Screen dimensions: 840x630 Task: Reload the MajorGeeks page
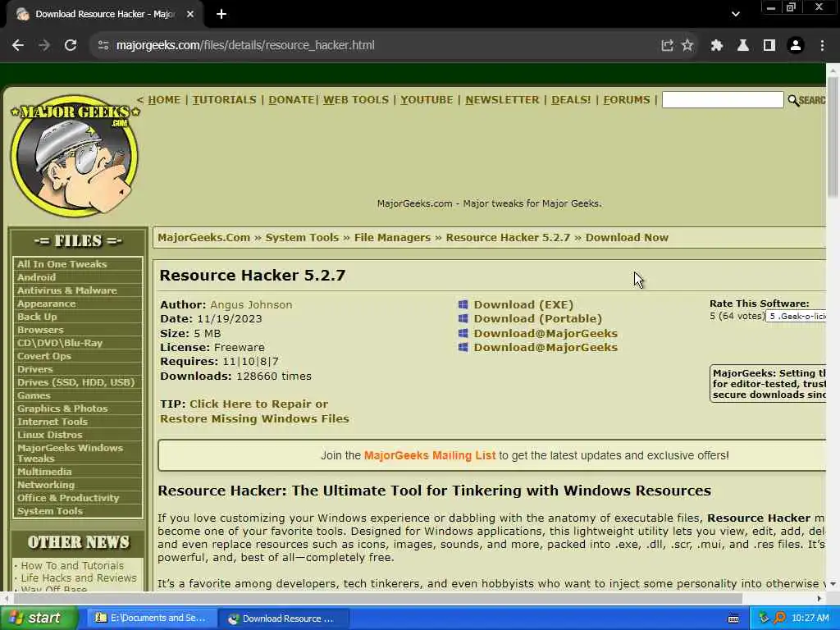[x=71, y=46]
